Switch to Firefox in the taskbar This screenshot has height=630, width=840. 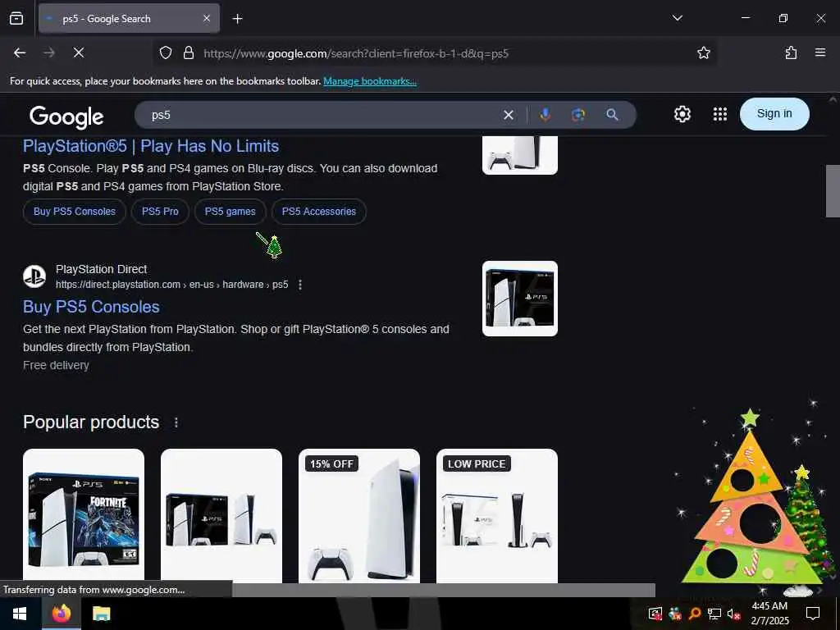pyautogui.click(x=61, y=614)
